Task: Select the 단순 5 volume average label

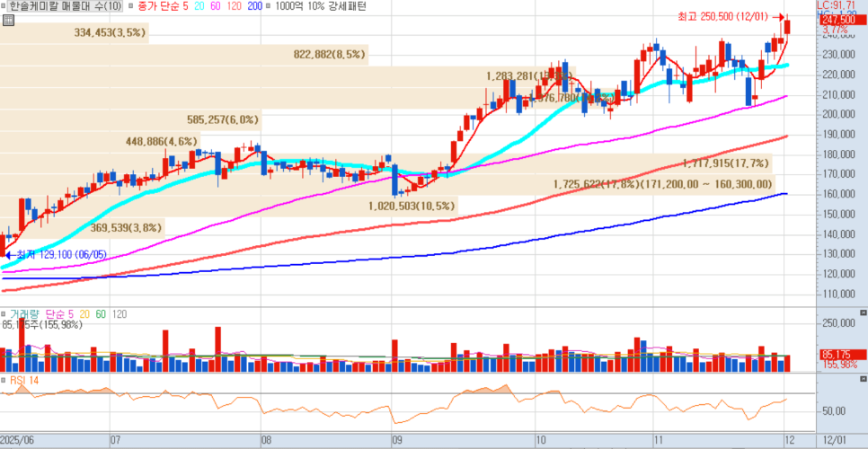Action: click(x=59, y=314)
